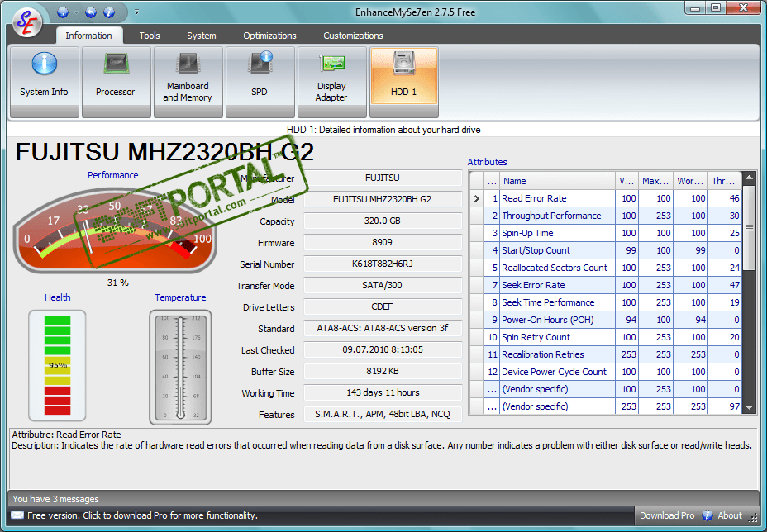Click the blue info quick-access icon
This screenshot has height=532, width=767.
[x=109, y=12]
